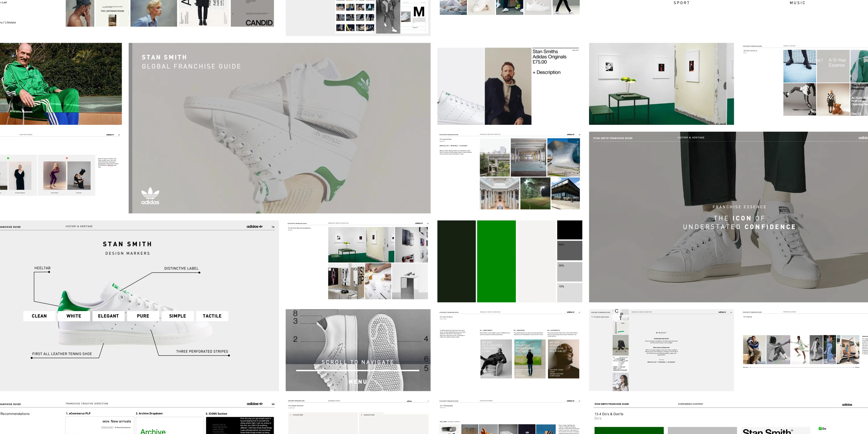Open the large gallery room photo with green table
Image resolution: width=868 pixels, height=434 pixels.
661,83
